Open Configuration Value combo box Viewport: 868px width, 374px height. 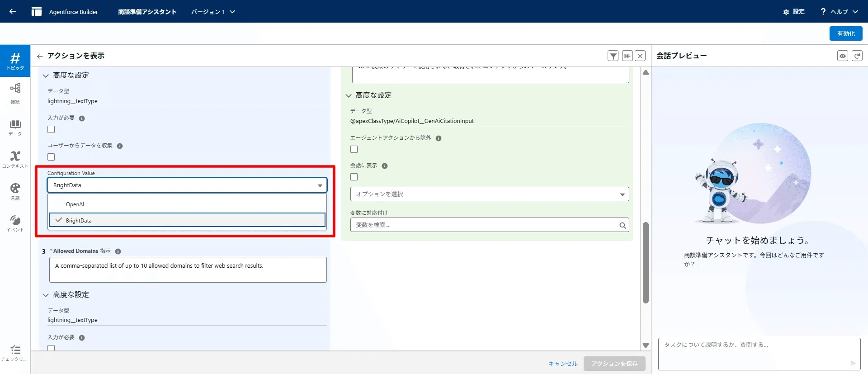click(x=187, y=185)
